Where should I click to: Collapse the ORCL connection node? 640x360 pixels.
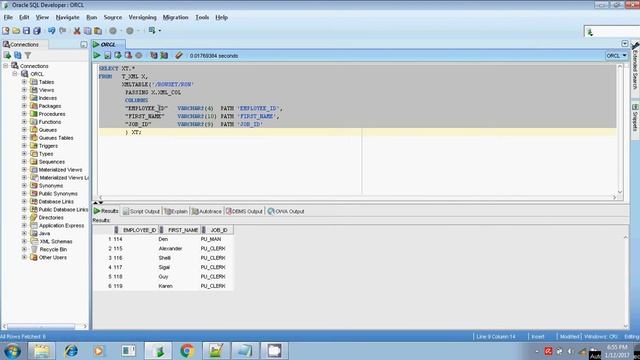15,74
